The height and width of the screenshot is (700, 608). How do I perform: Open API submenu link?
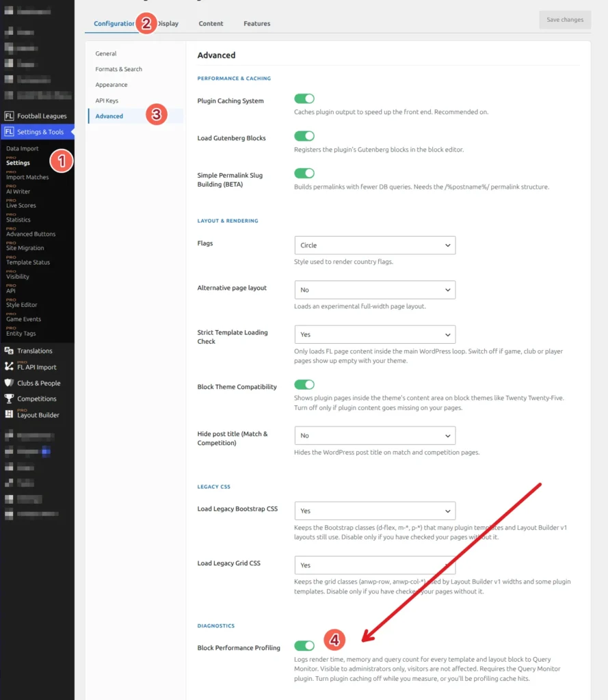coord(11,291)
